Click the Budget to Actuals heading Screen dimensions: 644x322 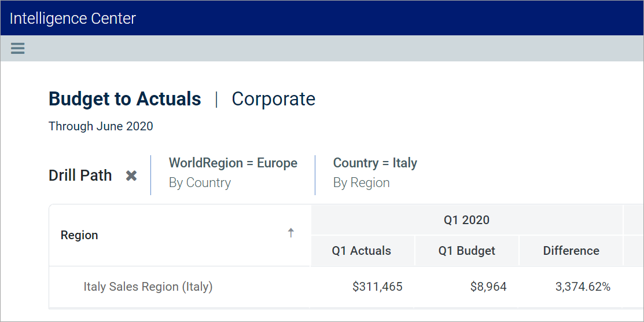[x=125, y=99]
